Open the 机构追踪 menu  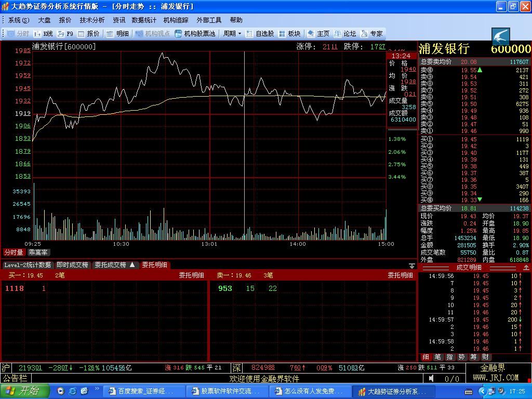click(x=176, y=20)
